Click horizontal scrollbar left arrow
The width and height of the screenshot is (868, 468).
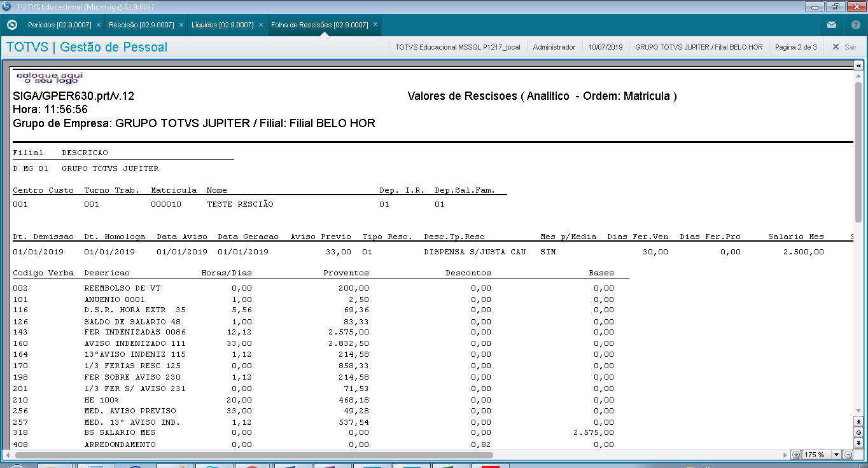click(x=9, y=455)
